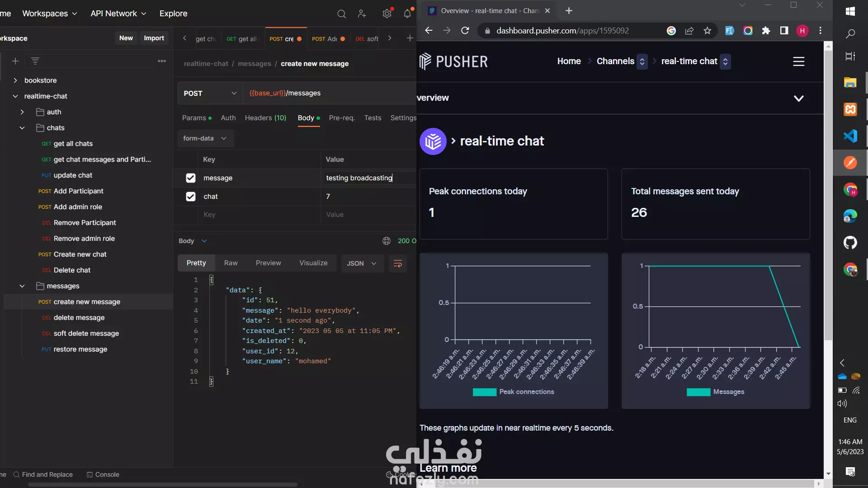The width and height of the screenshot is (868, 488).
Task: Toggle the wrap lines icon in response viewer
Action: [398, 263]
